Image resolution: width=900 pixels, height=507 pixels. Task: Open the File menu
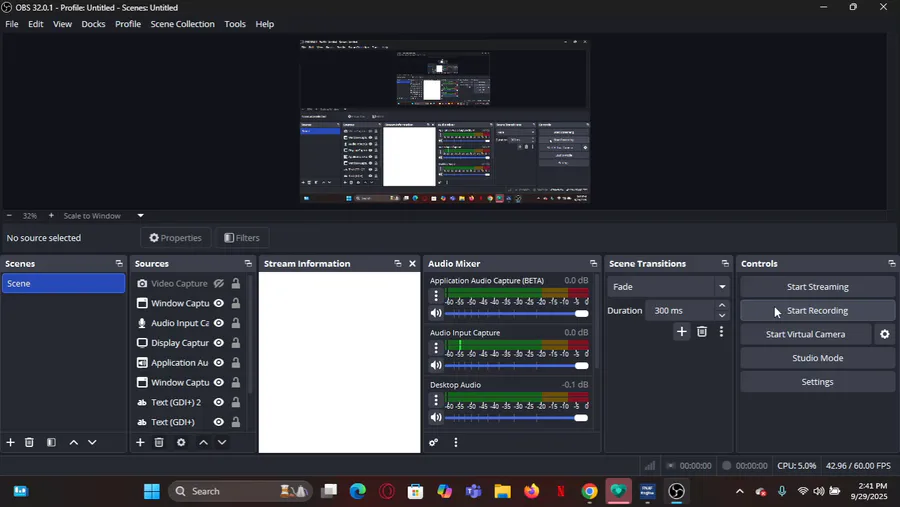[x=11, y=24]
